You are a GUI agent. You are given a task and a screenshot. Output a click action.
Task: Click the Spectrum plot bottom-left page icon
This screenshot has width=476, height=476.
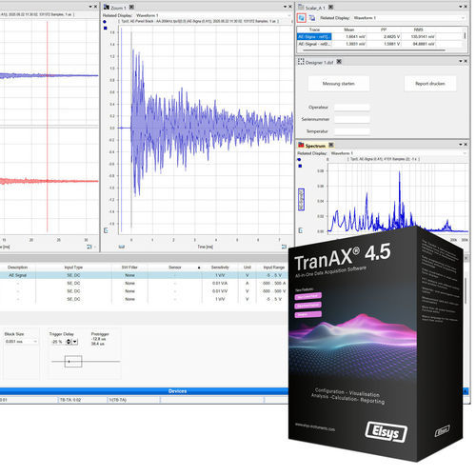tap(301, 230)
